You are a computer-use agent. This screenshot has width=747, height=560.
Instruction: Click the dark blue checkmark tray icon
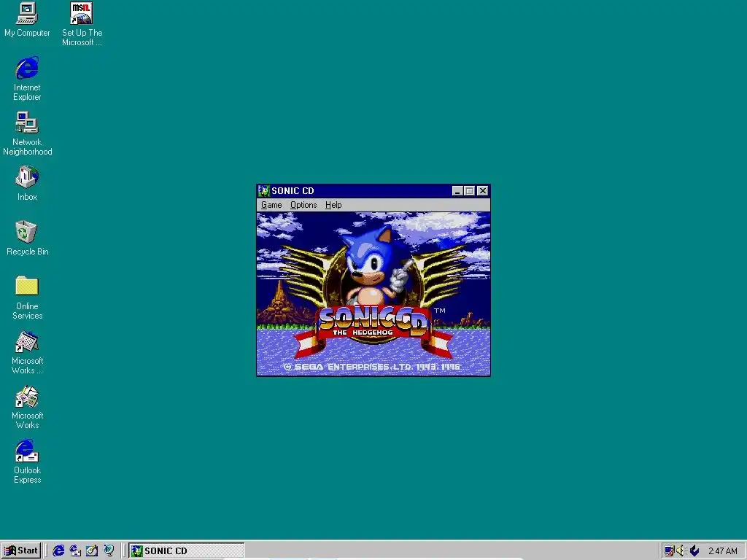[694, 551]
